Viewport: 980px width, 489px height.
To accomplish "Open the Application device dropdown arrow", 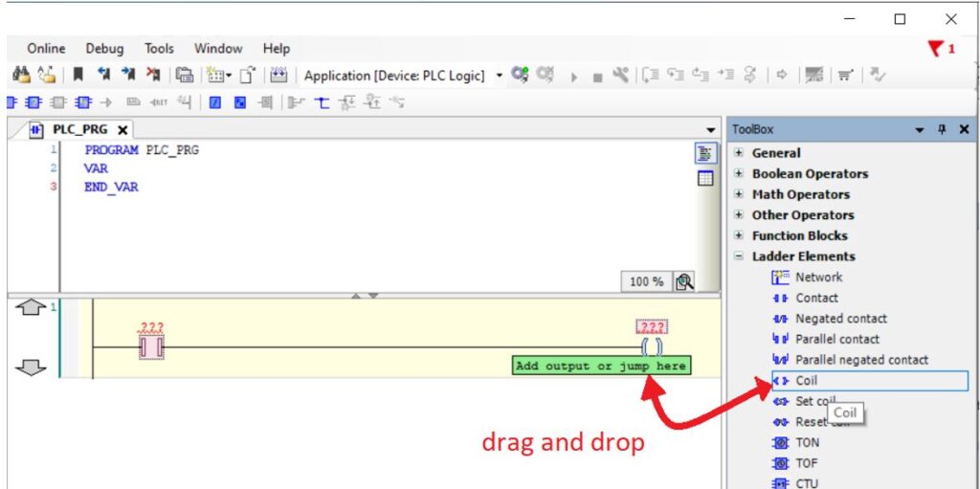I will click(499, 76).
